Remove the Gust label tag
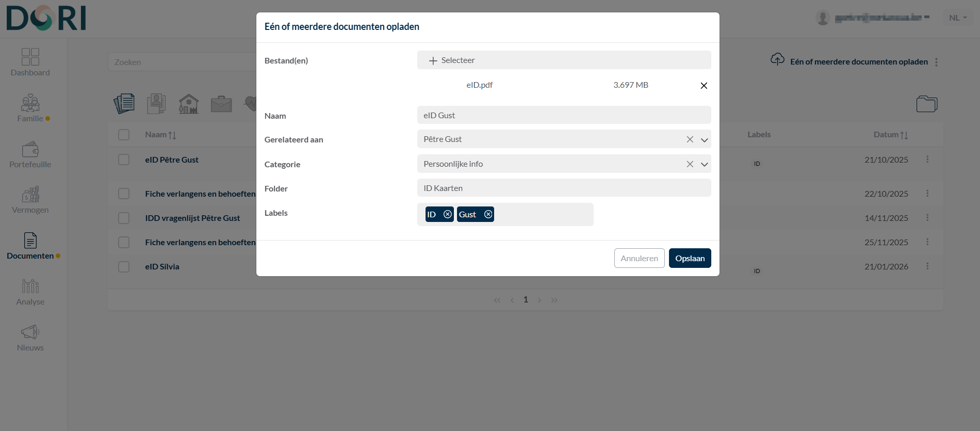This screenshot has height=431, width=980. click(488, 214)
